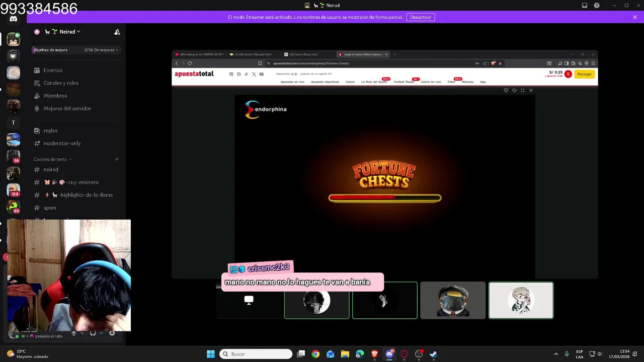Expand the game to fullscreen

pyautogui.click(x=523, y=90)
